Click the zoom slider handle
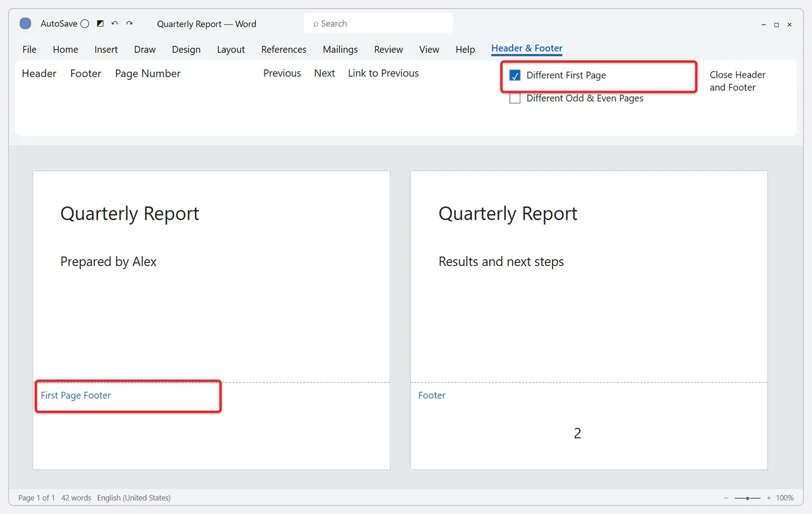Image resolution: width=812 pixels, height=514 pixels. click(x=748, y=498)
